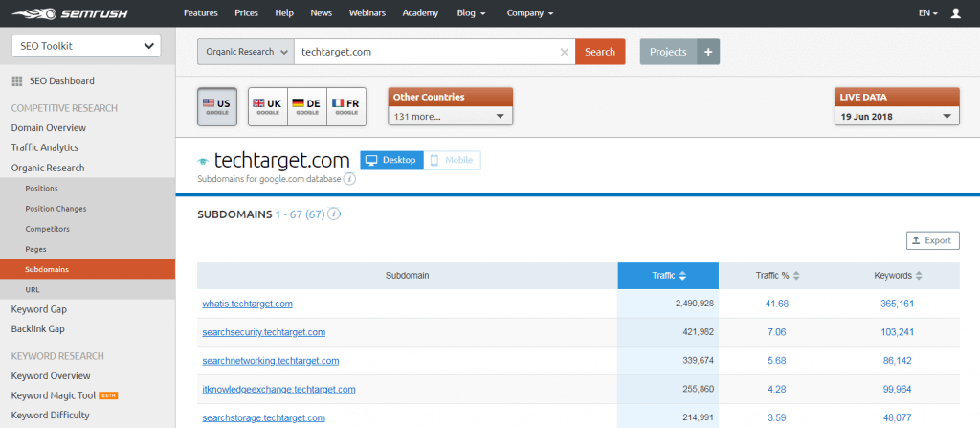The width and height of the screenshot is (980, 428).
Task: Go to Keyword Gap in sidebar
Action: coord(38,309)
